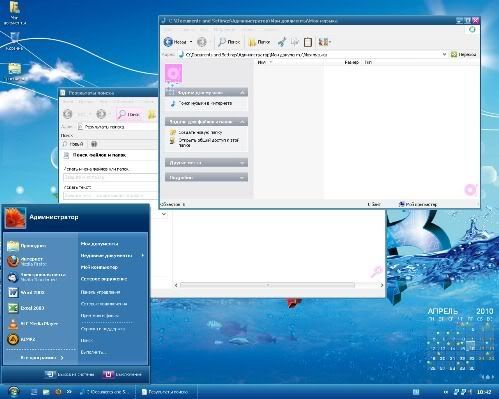Image resolution: width=499 pixels, height=399 pixels.
Task: Click the left scroll arrow in Search Results
Action: (x=176, y=285)
